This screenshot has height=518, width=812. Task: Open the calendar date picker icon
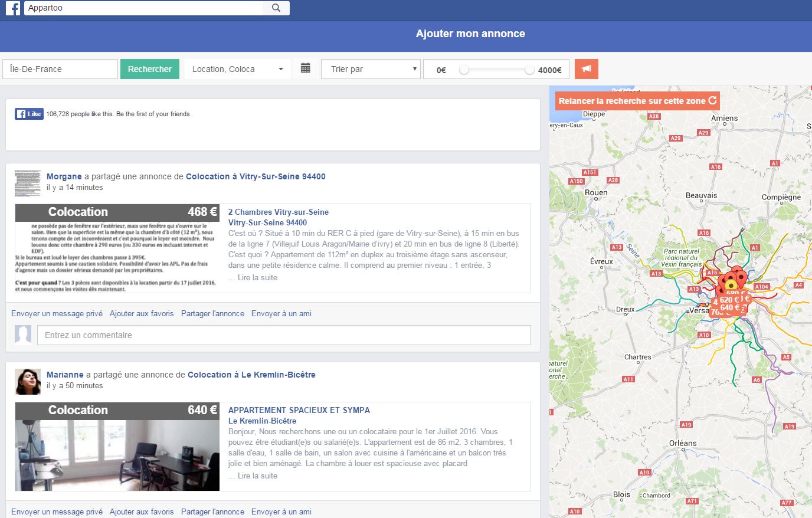[306, 68]
